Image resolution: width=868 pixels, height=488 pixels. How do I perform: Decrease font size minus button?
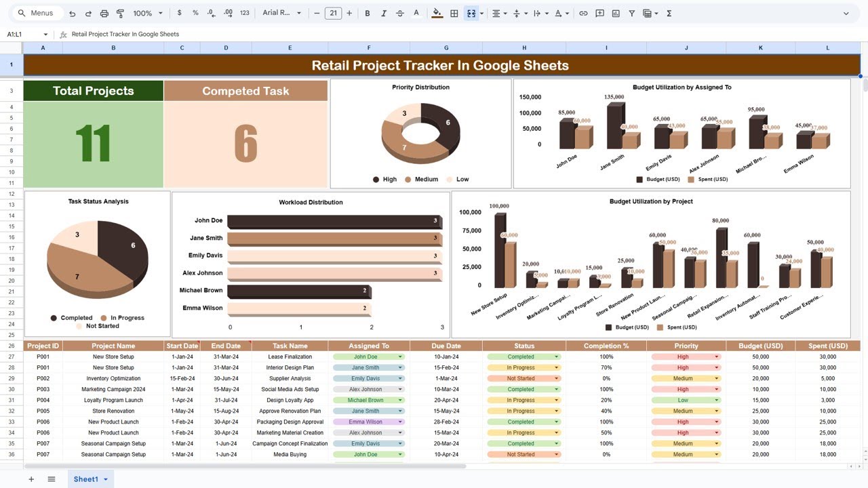tap(317, 13)
